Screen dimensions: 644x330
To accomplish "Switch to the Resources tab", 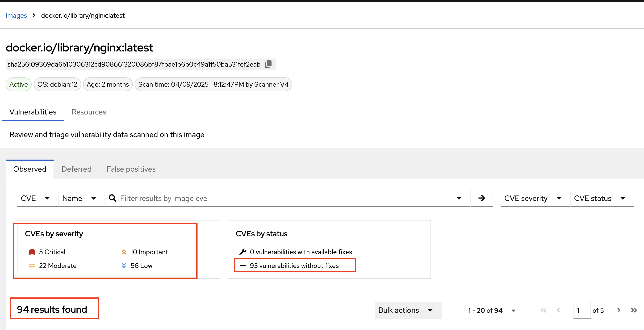I will (89, 112).
